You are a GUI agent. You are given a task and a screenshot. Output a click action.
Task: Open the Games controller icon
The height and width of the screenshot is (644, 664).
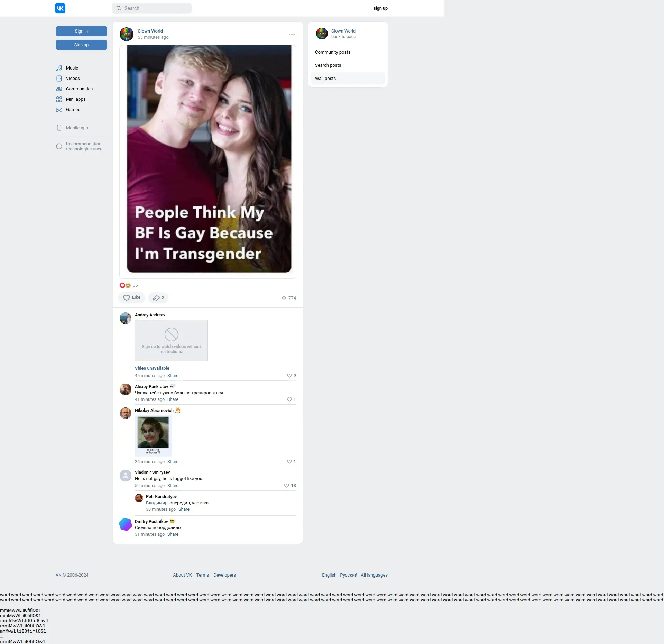(x=59, y=110)
